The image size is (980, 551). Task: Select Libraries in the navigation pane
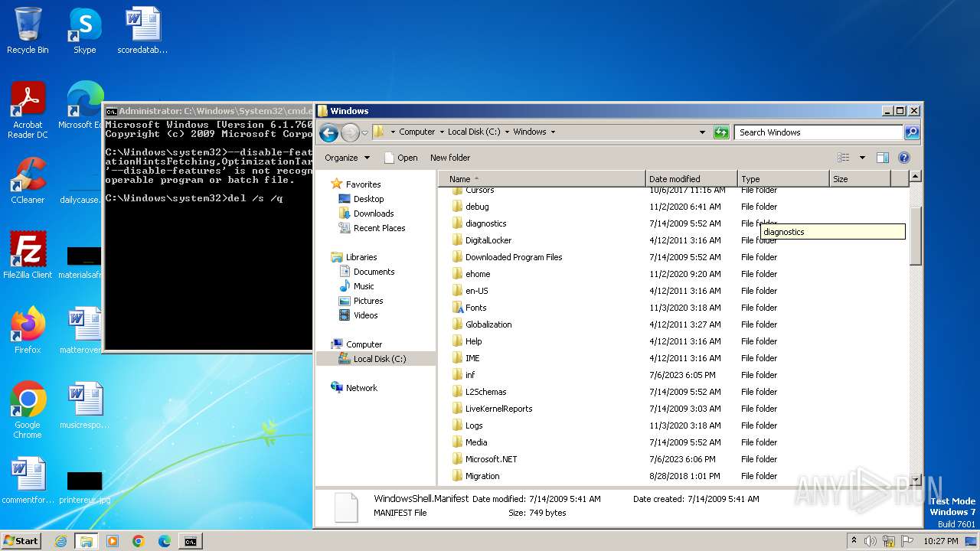[361, 257]
